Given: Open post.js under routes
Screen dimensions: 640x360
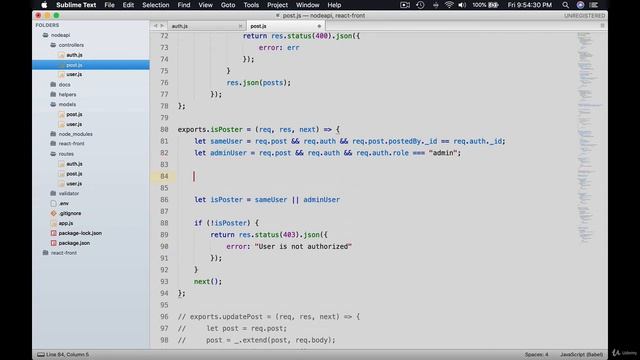Looking at the screenshot, I should pyautogui.click(x=74, y=173).
